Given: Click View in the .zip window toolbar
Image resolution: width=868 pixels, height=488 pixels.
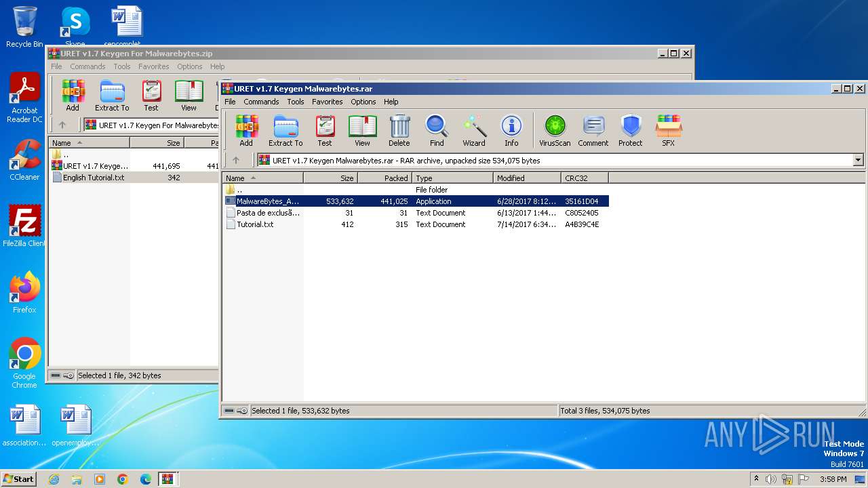Looking at the screenshot, I should [189, 96].
